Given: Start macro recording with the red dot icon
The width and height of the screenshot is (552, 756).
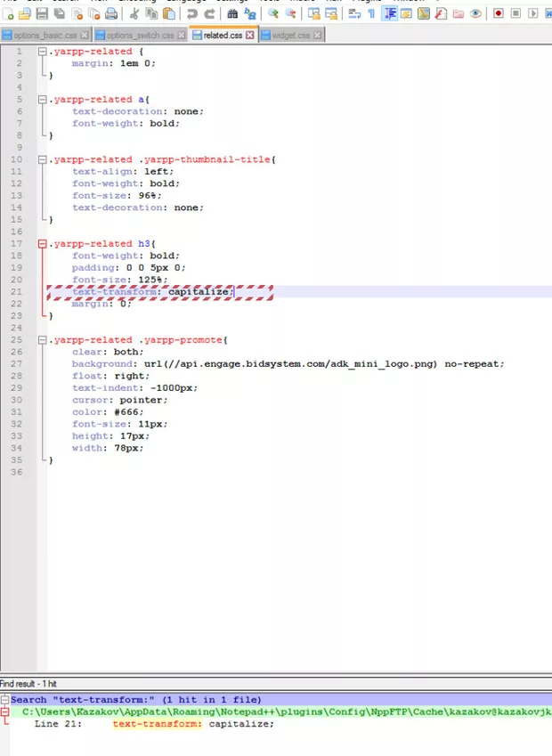Looking at the screenshot, I should coord(499,13).
